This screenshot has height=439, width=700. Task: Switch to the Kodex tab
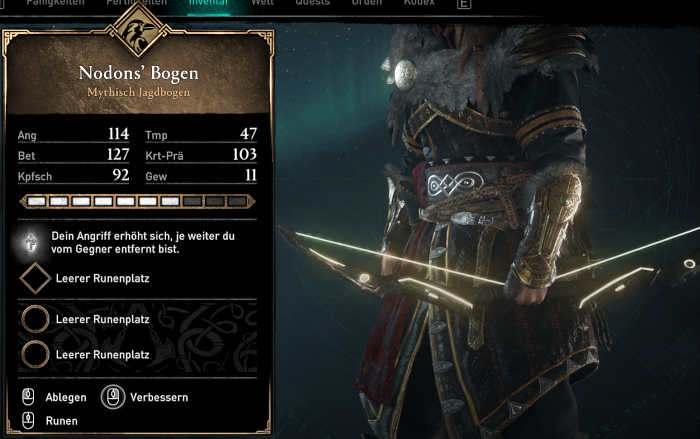click(x=419, y=3)
